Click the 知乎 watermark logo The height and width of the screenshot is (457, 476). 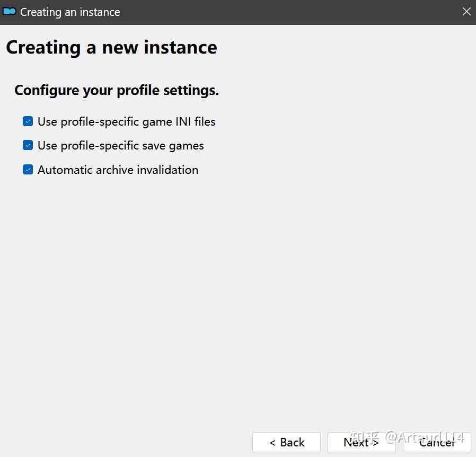365,438
